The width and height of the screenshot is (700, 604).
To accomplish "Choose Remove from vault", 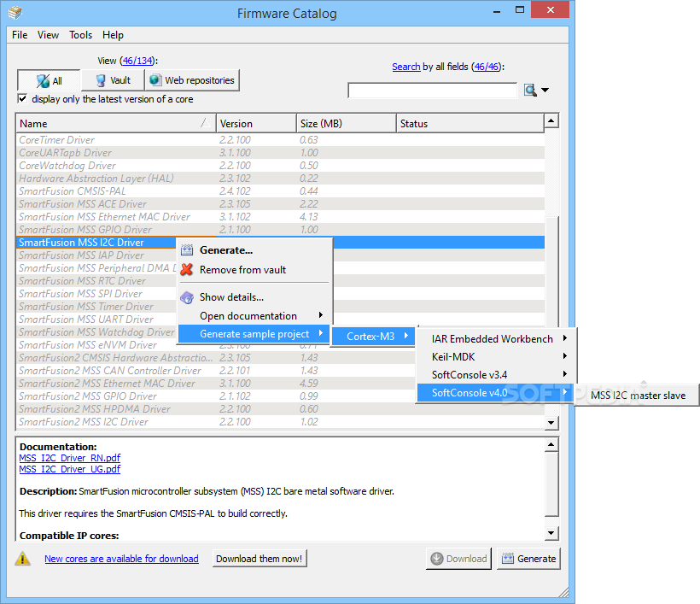I will tap(255, 270).
